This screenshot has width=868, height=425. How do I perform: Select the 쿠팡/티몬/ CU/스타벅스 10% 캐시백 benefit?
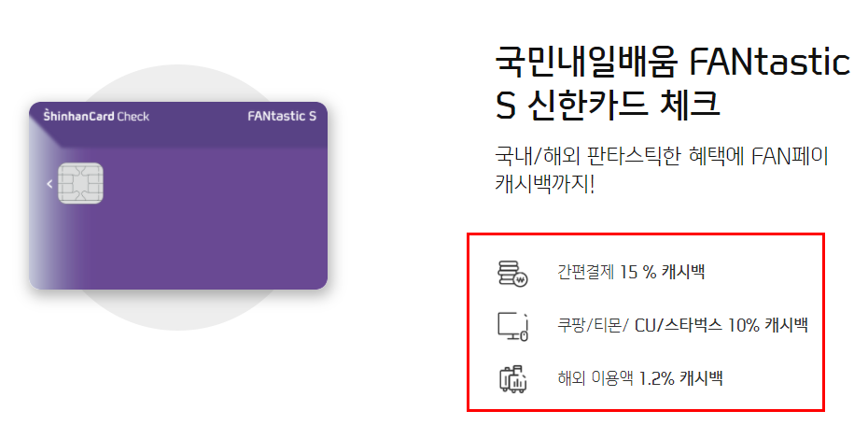[682, 325]
